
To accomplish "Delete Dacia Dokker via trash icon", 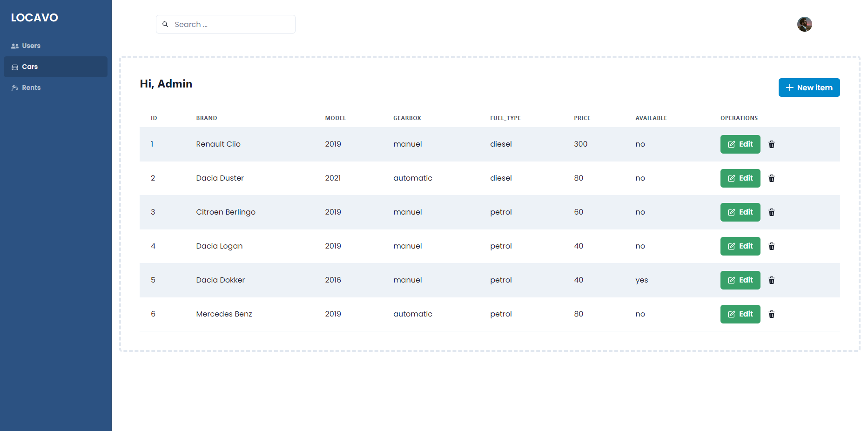I will tap(772, 280).
